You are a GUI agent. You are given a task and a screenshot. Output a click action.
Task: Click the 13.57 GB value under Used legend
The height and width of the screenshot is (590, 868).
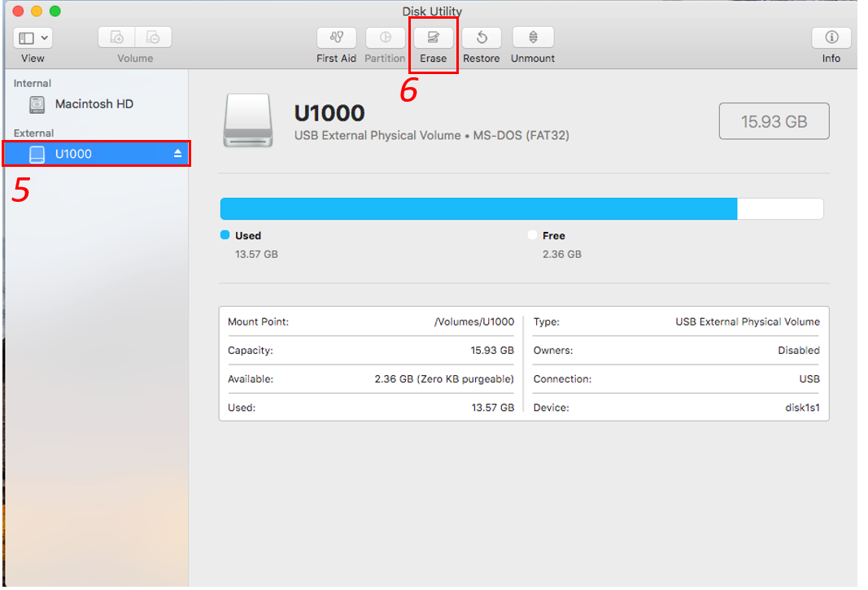tap(256, 254)
